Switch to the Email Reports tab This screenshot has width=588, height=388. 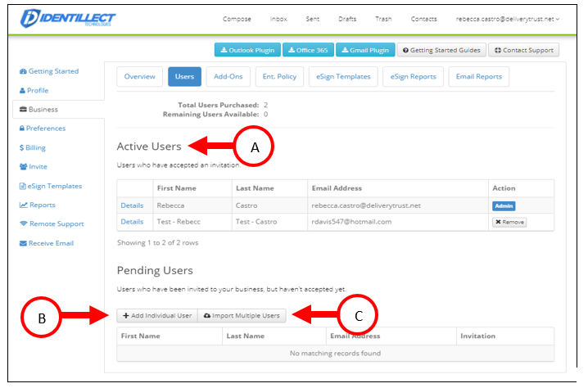point(478,77)
